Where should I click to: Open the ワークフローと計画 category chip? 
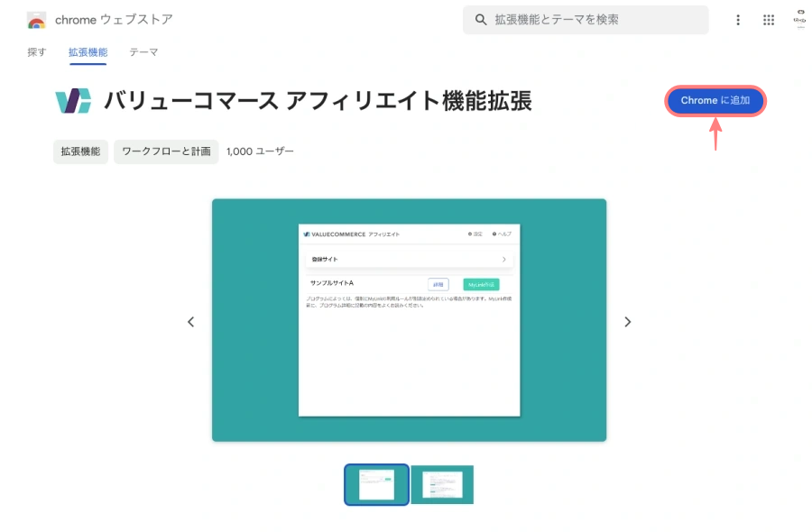166,151
